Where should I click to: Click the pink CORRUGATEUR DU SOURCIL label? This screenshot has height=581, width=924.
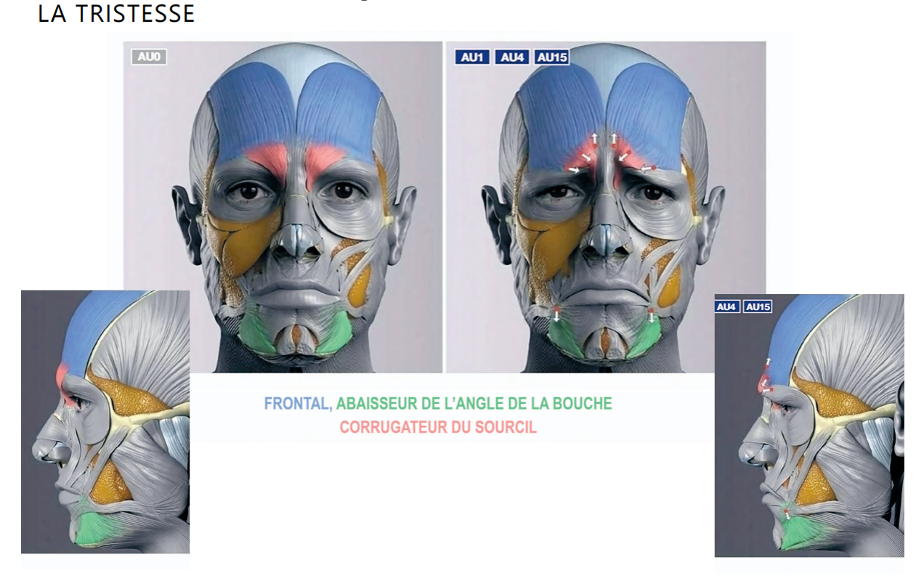(x=438, y=427)
